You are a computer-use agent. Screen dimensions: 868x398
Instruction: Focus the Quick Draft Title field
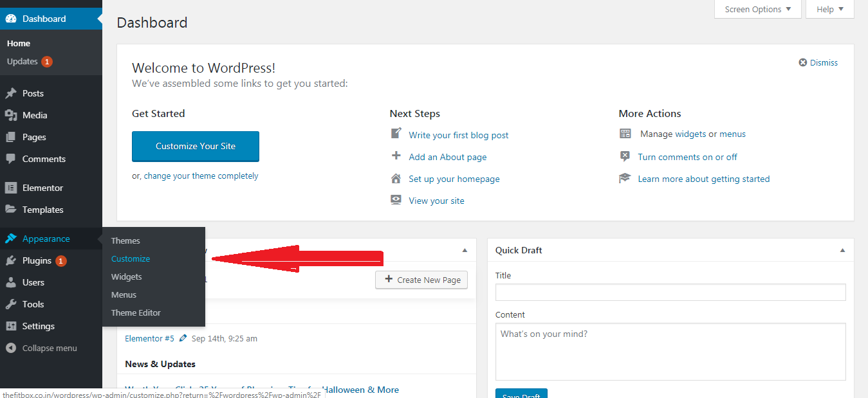coord(670,293)
